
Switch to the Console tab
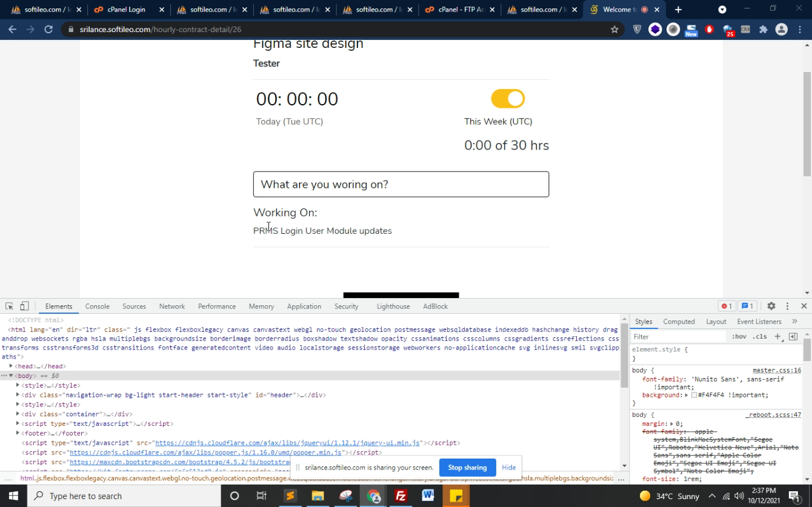[97, 307]
